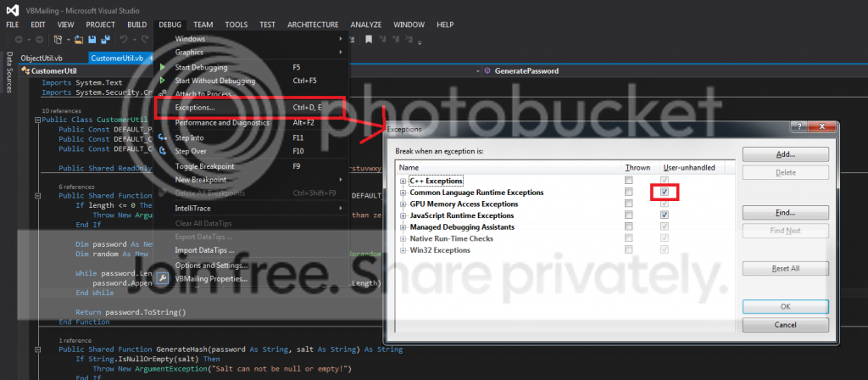The width and height of the screenshot is (868, 380).
Task: Click the Start Without Debugging outline play icon
Action: click(x=163, y=81)
